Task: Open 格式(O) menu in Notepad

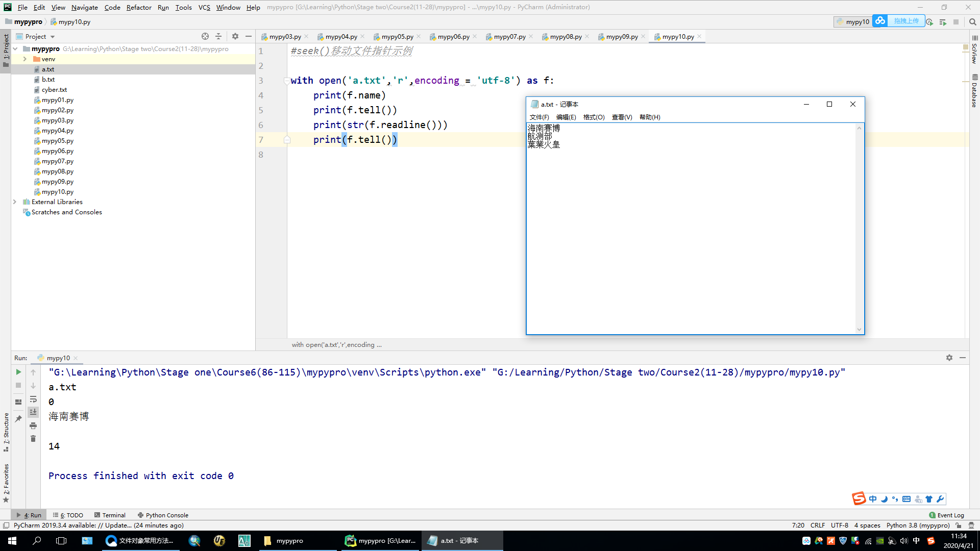Action: click(x=594, y=117)
